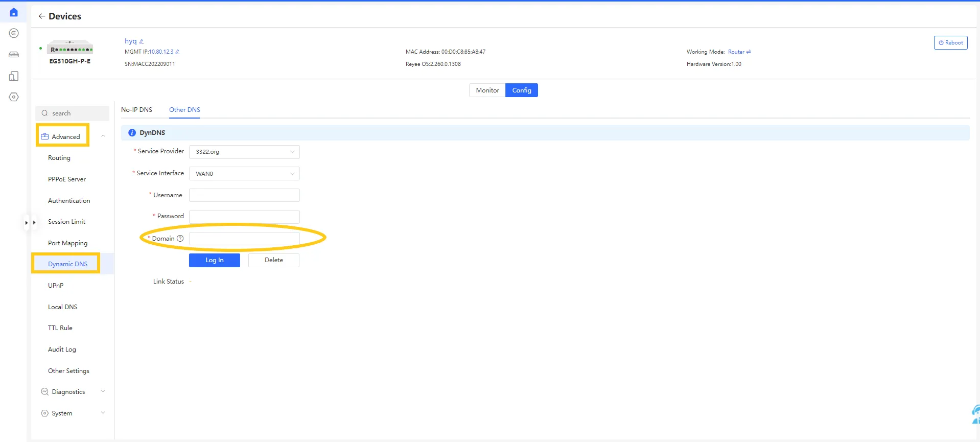Click the Domain help question mark icon
Image resolution: width=980 pixels, height=442 pixels.
coord(180,239)
